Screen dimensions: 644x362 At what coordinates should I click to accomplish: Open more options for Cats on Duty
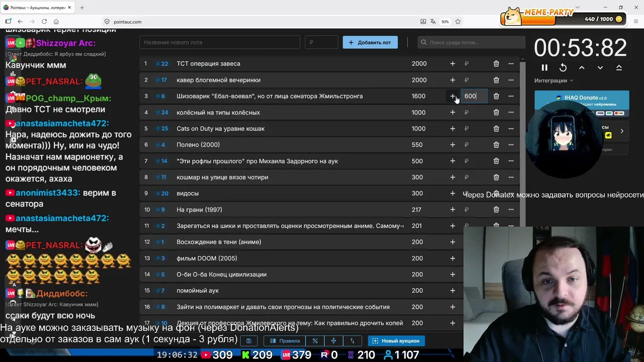pos(511,128)
